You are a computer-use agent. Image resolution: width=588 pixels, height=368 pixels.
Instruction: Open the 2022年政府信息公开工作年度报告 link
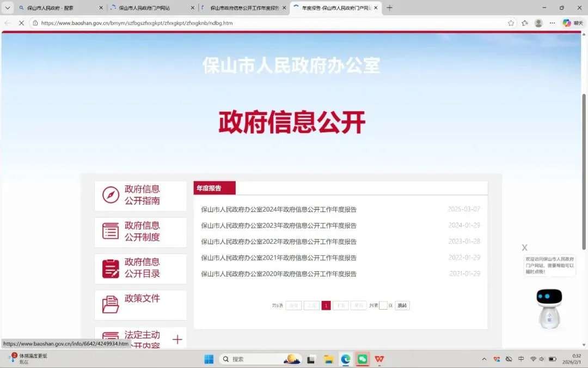point(279,242)
